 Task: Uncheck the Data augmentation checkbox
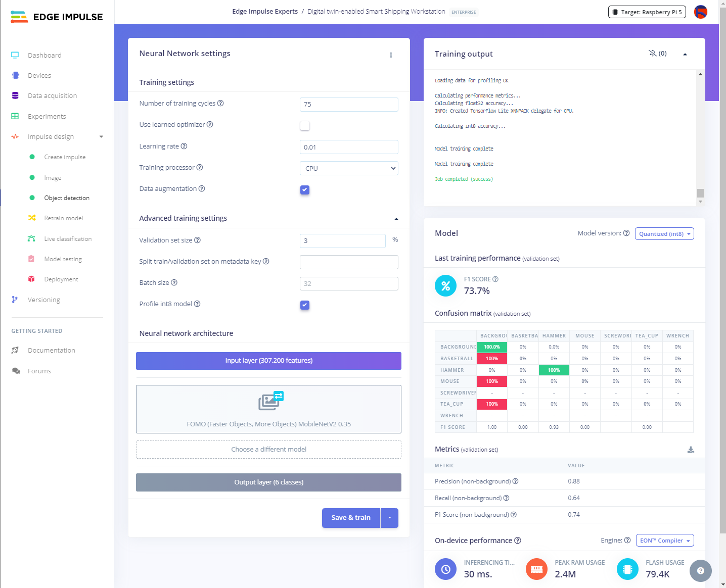click(305, 190)
